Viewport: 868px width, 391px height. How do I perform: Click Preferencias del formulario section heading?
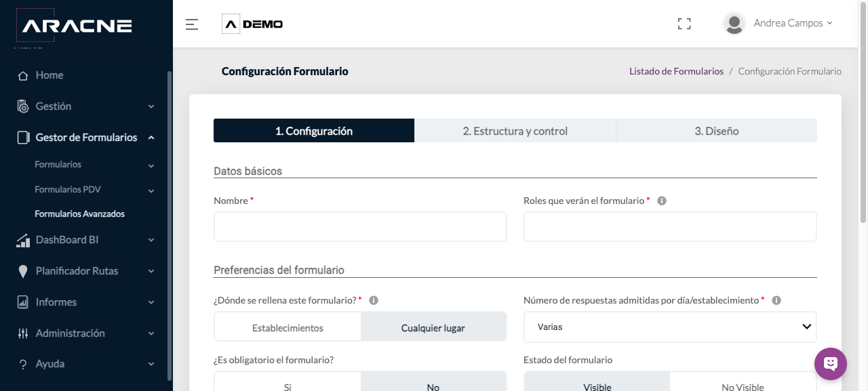[279, 270]
